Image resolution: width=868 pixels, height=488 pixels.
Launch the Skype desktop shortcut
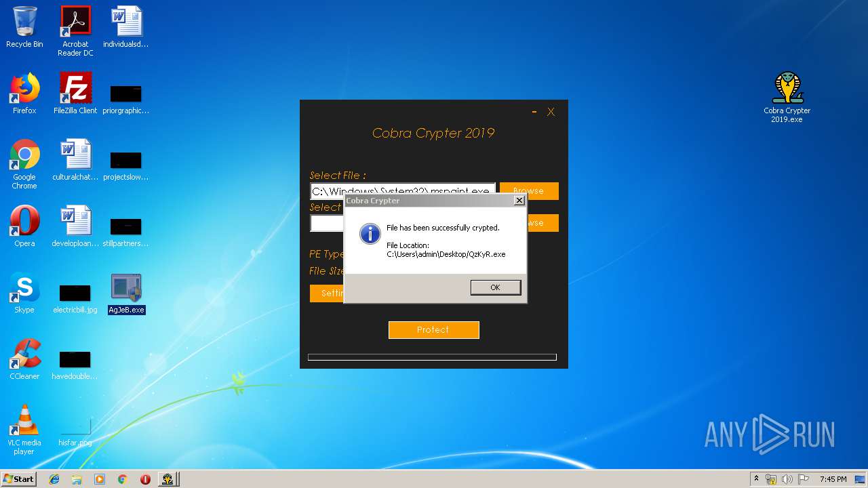point(24,293)
